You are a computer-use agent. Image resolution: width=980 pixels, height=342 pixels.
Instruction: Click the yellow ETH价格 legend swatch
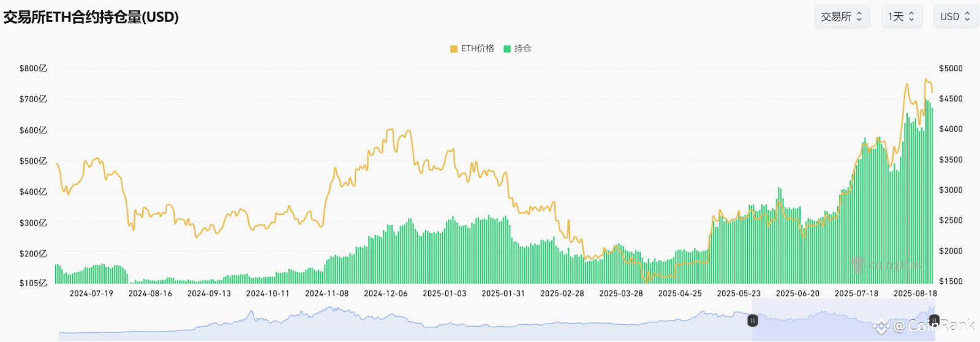(454, 49)
